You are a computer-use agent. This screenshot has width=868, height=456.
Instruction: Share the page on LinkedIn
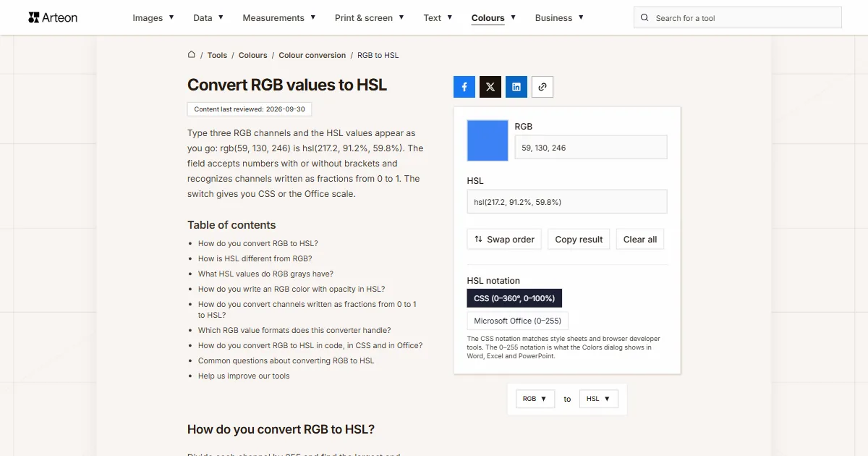click(x=516, y=87)
